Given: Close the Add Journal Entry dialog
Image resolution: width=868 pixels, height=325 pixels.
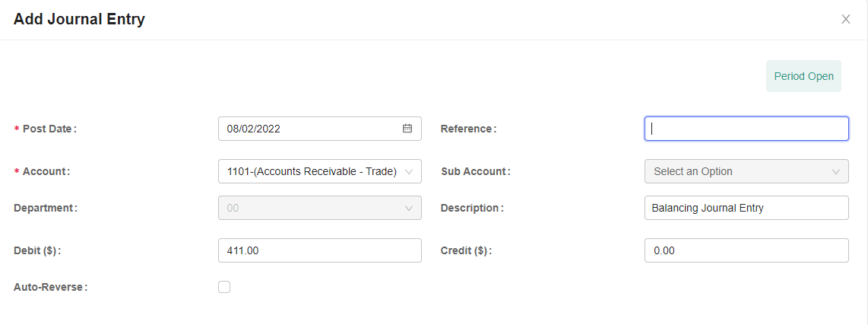Looking at the screenshot, I should pyautogui.click(x=846, y=20).
